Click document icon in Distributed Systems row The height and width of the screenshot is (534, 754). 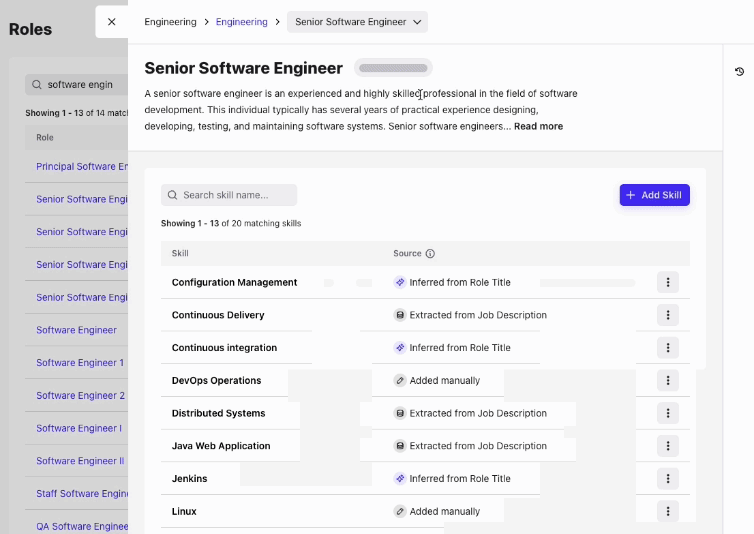[x=400, y=413]
